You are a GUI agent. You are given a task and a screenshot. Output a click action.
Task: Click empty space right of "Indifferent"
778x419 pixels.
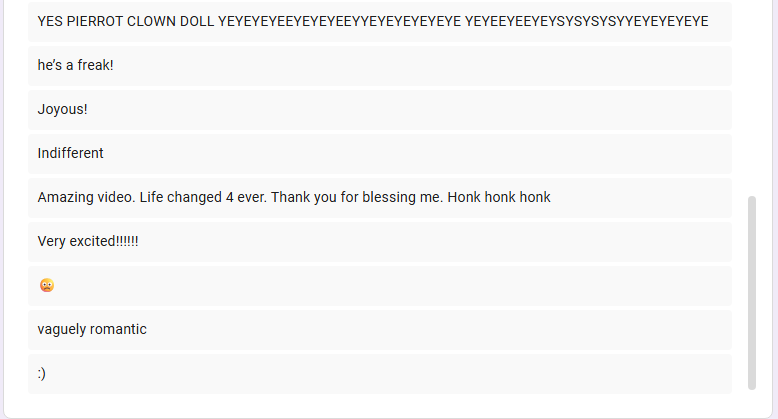[x=417, y=153]
